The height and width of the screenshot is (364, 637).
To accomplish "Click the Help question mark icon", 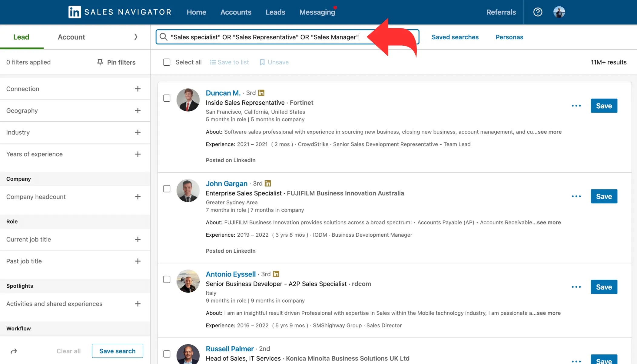I will click(x=537, y=12).
